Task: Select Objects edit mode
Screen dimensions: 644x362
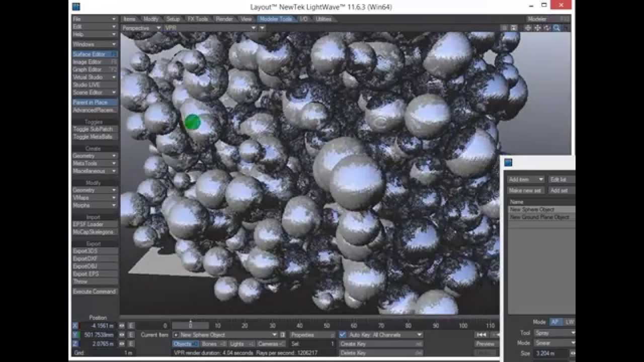Action: (186, 344)
